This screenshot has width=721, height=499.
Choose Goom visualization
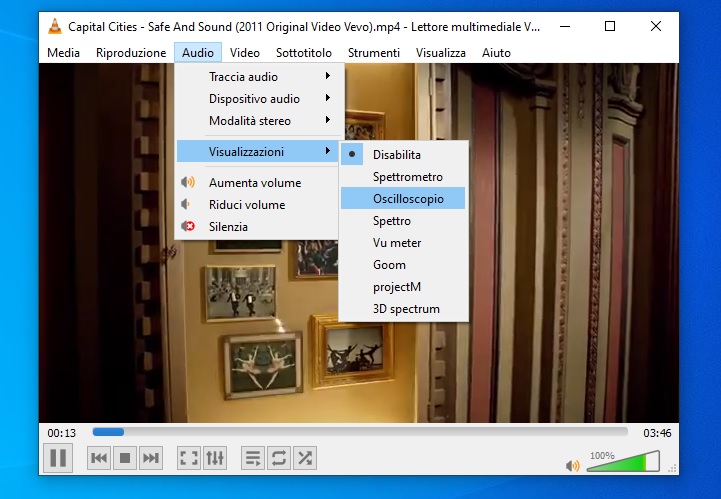403,265
